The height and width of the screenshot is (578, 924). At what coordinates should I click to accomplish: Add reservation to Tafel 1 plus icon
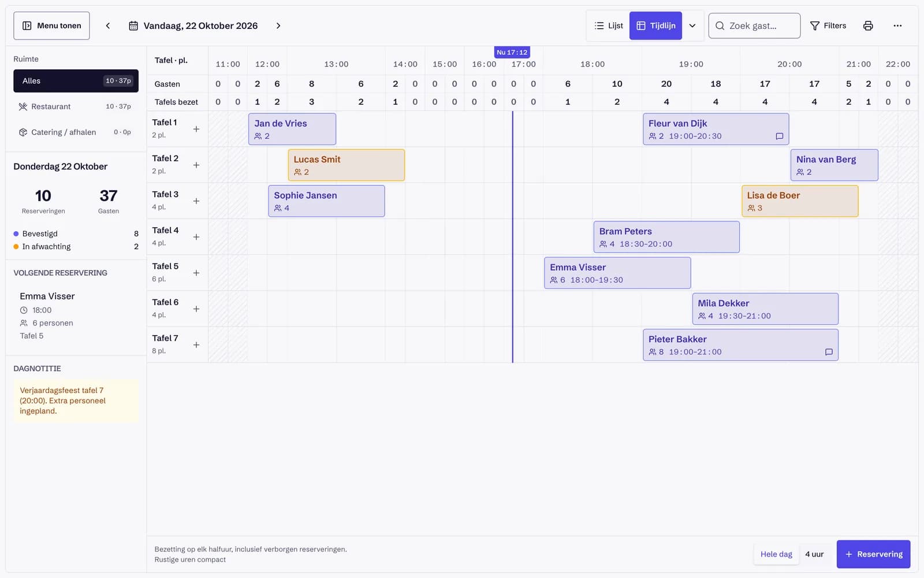coord(196,129)
